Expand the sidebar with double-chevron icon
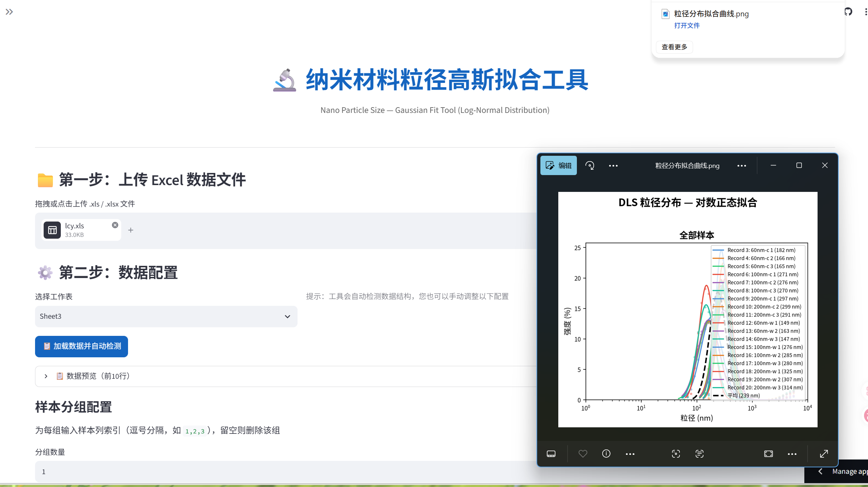The image size is (868, 487). tap(9, 12)
